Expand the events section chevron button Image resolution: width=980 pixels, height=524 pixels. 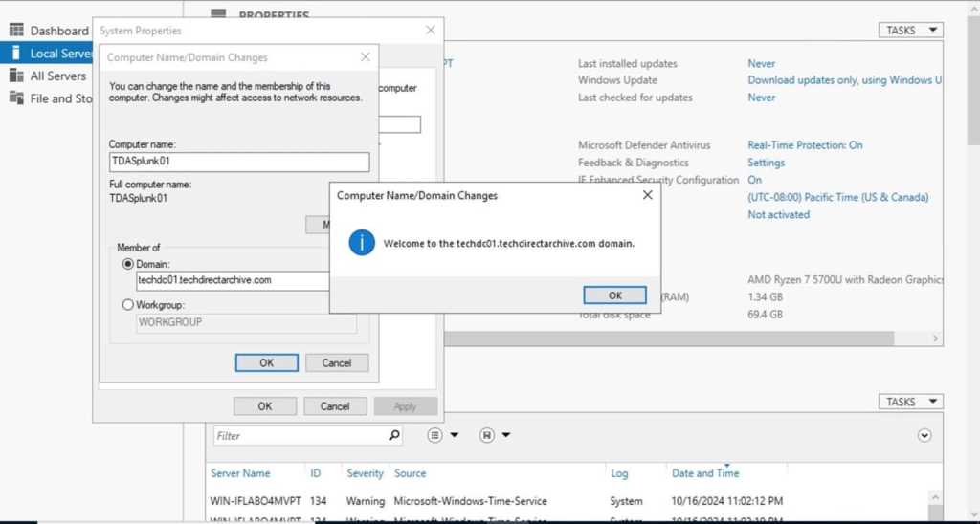point(925,436)
